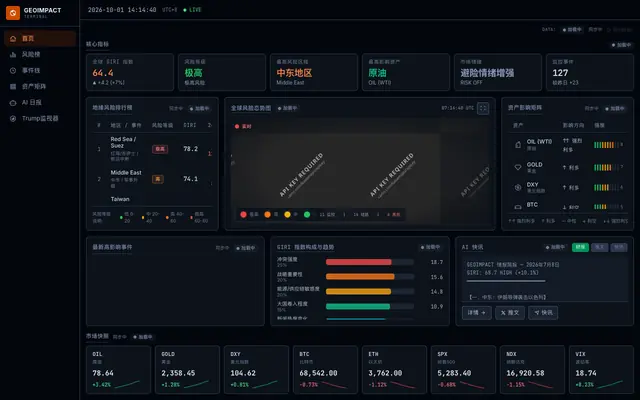Open the OIL 78.64 market card
640x400 pixels.
point(118,369)
